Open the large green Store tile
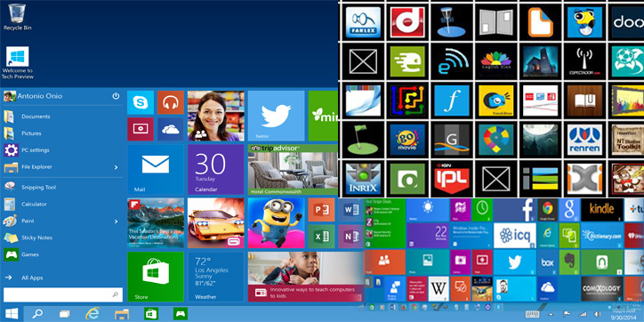 (x=156, y=277)
